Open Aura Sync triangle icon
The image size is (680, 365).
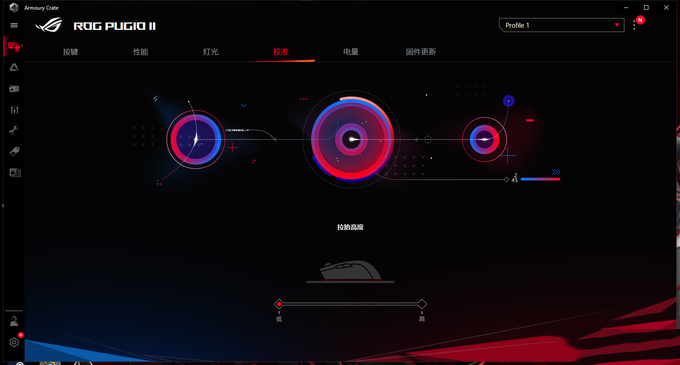point(14,67)
